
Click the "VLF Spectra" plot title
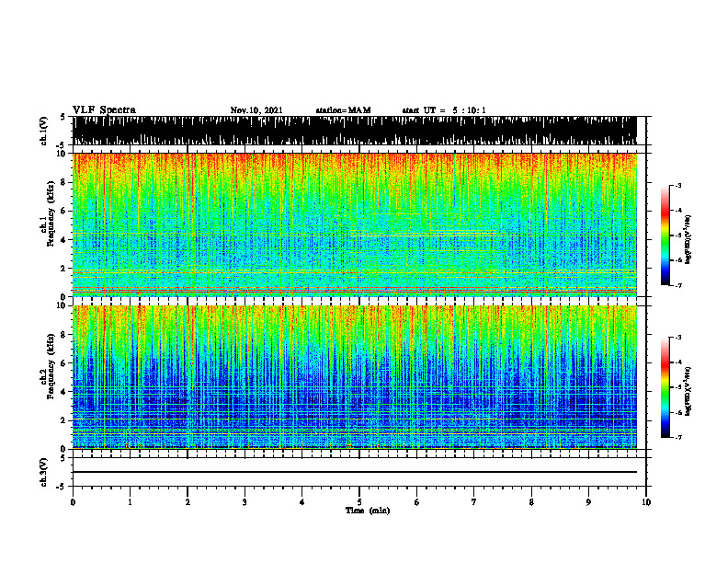[104, 110]
